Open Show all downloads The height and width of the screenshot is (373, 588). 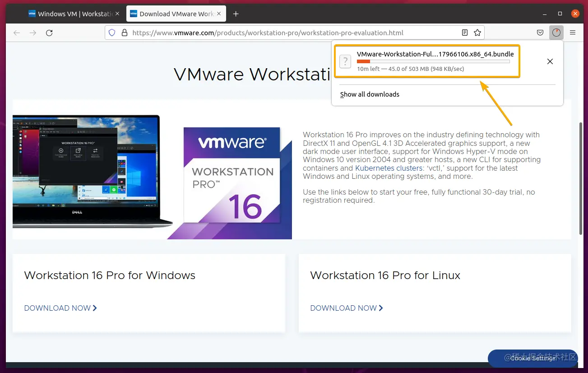(x=369, y=94)
